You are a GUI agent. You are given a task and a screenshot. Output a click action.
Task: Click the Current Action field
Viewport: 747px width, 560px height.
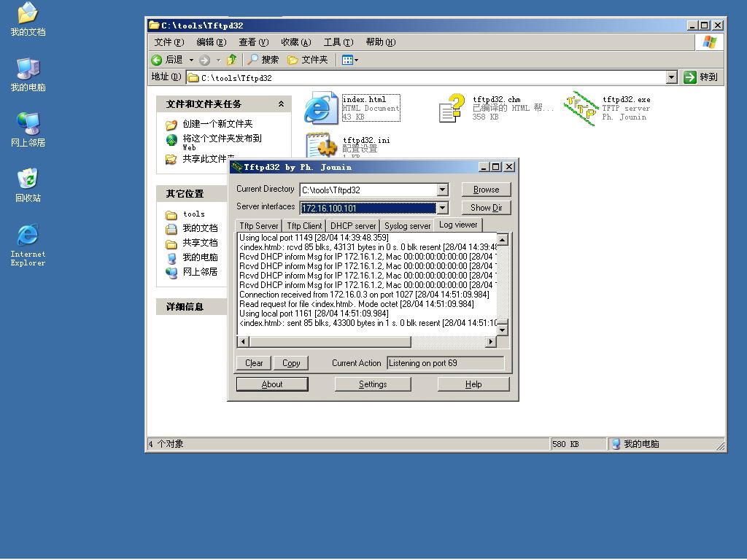click(446, 363)
